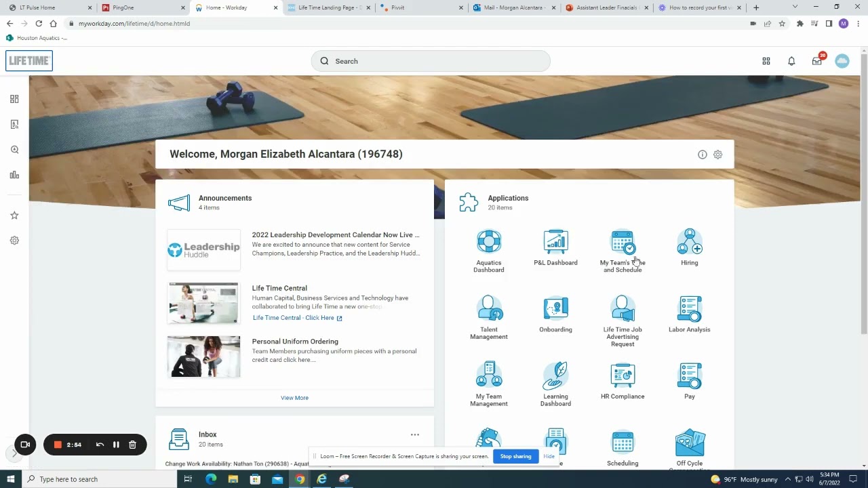Screen dimensions: 868x488
Task: Open the Talent Management application
Action: (488, 318)
